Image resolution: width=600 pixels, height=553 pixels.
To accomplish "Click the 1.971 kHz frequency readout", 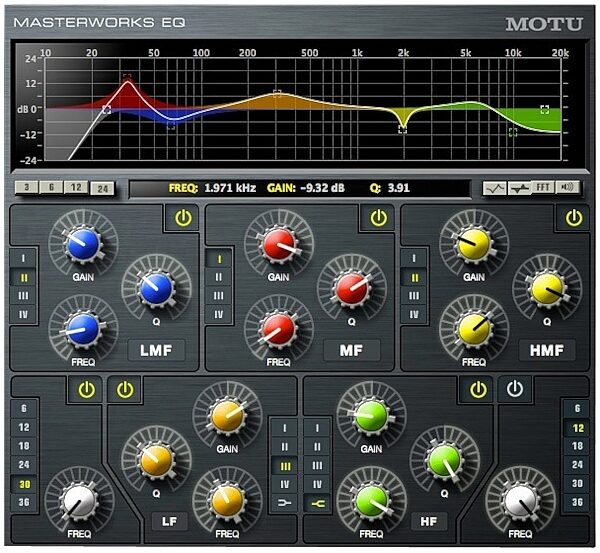I will tap(230, 188).
